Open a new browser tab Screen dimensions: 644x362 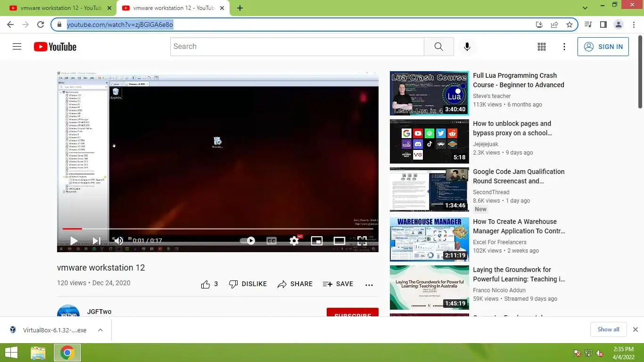pyautogui.click(x=240, y=8)
